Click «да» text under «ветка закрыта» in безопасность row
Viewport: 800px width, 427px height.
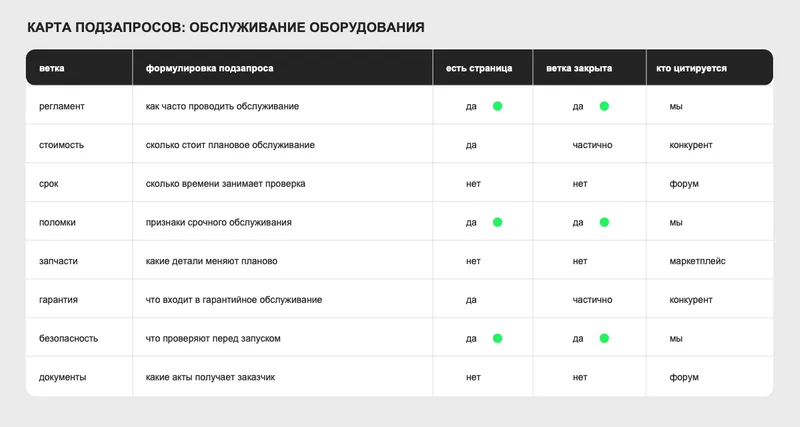coord(578,338)
